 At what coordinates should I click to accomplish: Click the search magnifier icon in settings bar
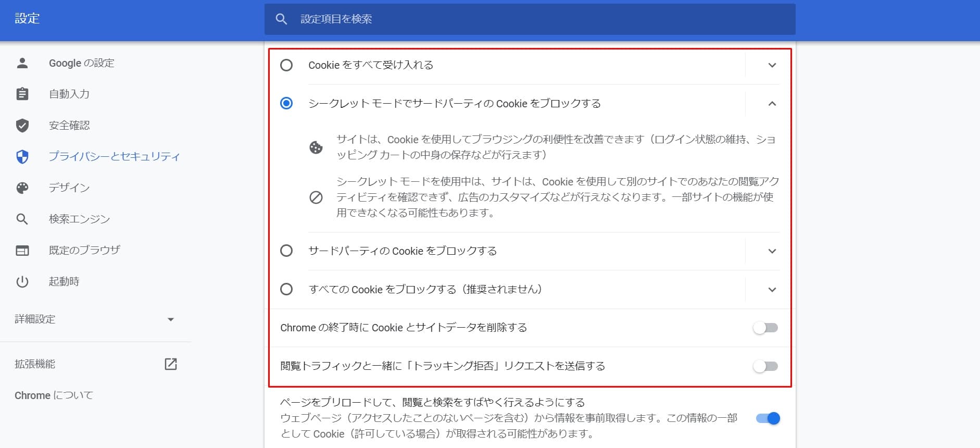[x=281, y=19]
